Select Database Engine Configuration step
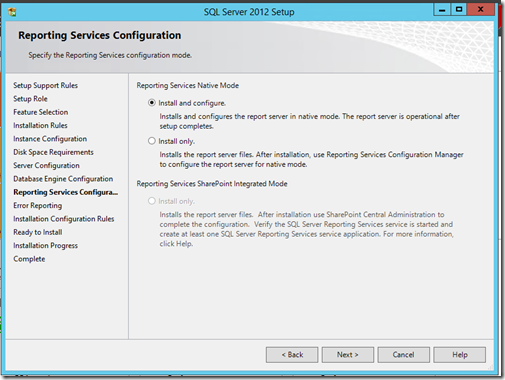This screenshot has width=505, height=380. click(63, 179)
